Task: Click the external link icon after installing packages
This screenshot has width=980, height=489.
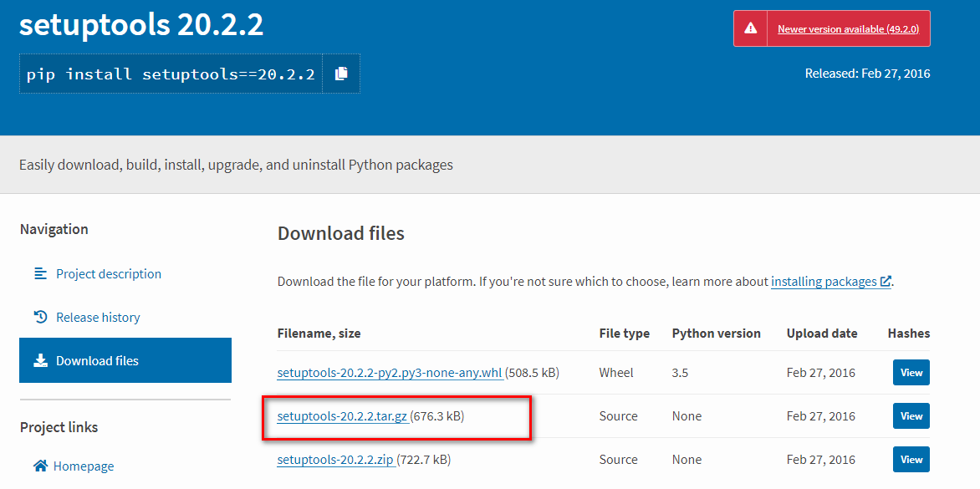Action: click(885, 282)
